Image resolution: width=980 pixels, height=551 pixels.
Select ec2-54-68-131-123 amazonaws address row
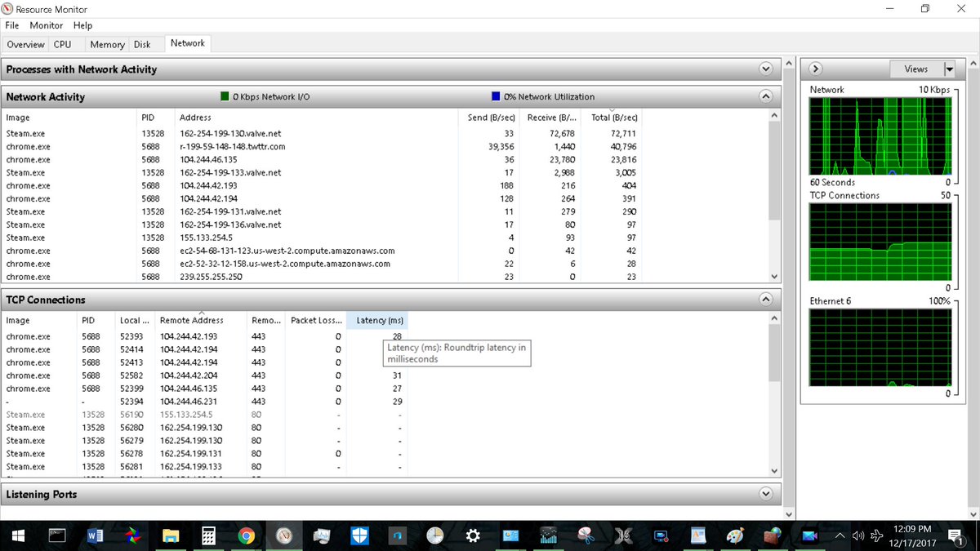coord(322,251)
